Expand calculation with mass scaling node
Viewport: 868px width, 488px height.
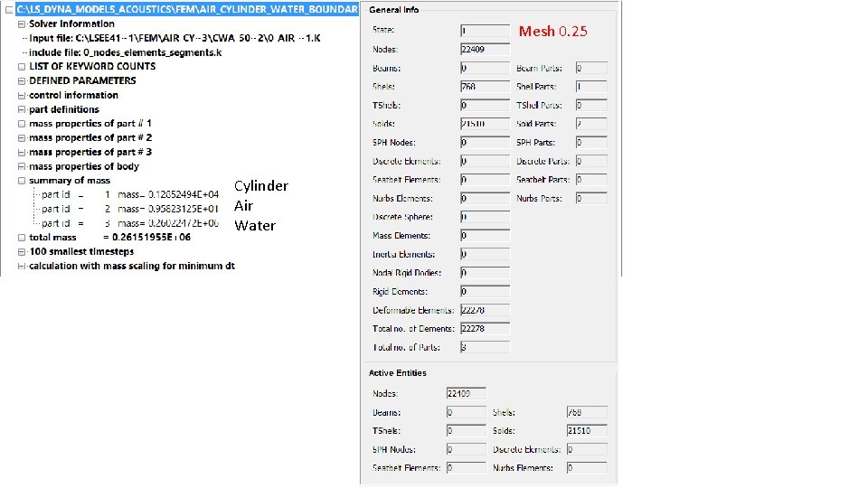pyautogui.click(x=22, y=267)
